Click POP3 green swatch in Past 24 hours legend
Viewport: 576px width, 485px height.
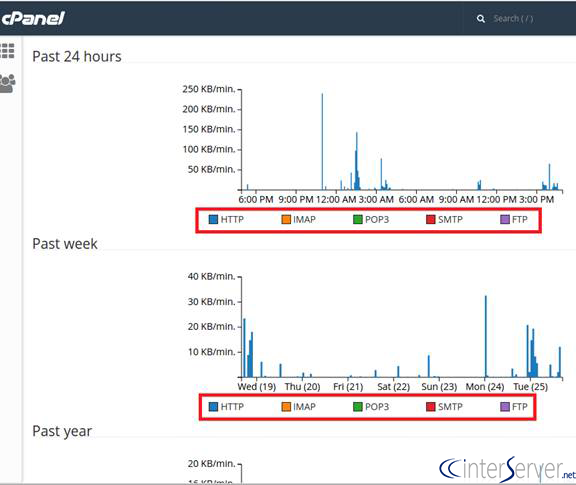point(358,219)
